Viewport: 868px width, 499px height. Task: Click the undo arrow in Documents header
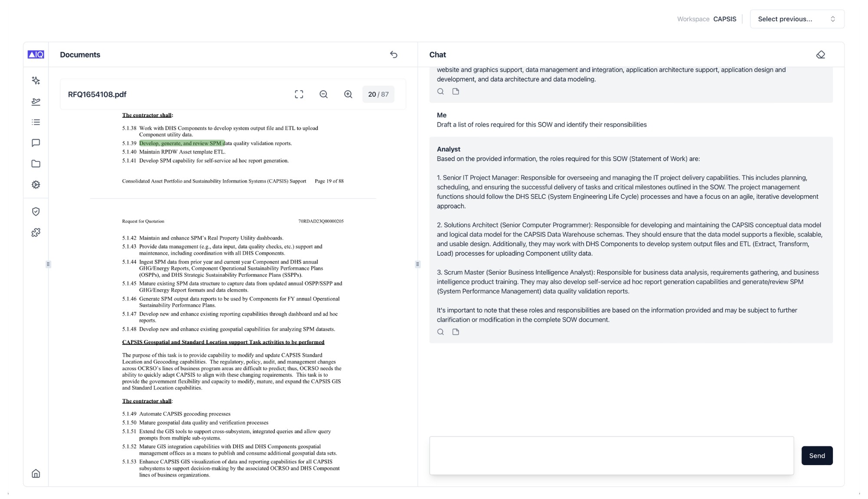pyautogui.click(x=394, y=55)
